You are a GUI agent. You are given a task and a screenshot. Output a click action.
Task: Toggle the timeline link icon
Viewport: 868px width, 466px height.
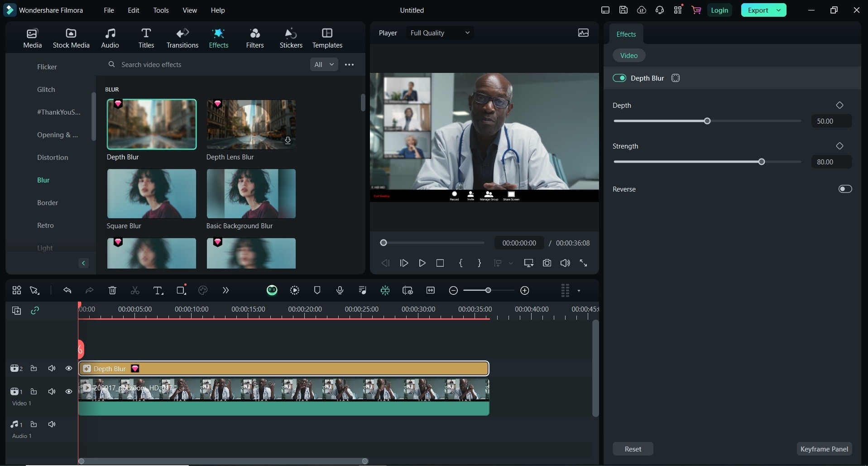click(35, 310)
